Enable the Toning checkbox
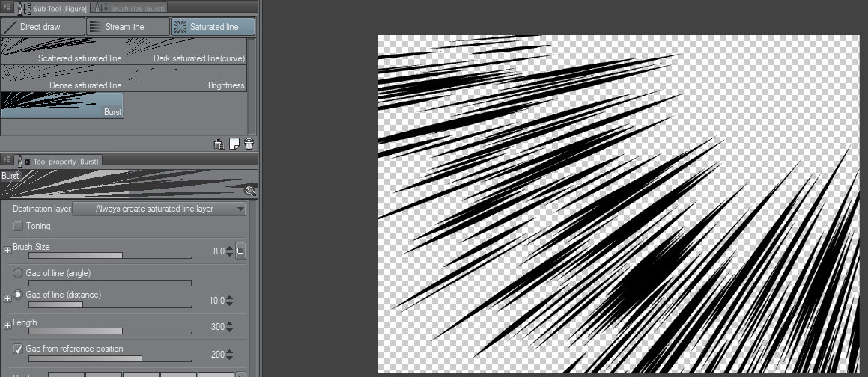The height and width of the screenshot is (377, 868). (18, 226)
